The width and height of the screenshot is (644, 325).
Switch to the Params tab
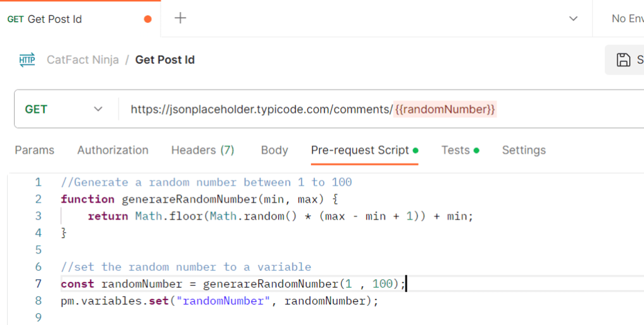click(34, 150)
